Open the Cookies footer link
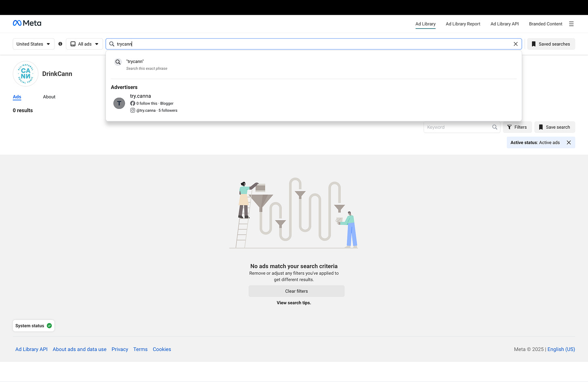 tap(162, 349)
